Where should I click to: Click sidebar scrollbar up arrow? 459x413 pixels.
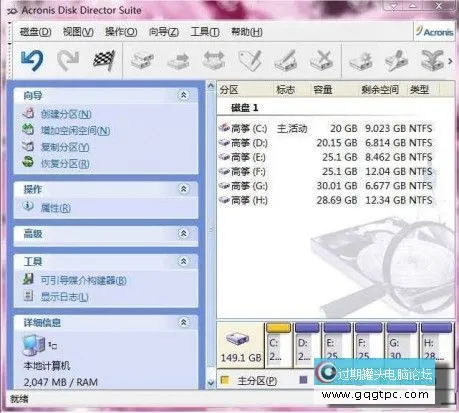click(211, 86)
